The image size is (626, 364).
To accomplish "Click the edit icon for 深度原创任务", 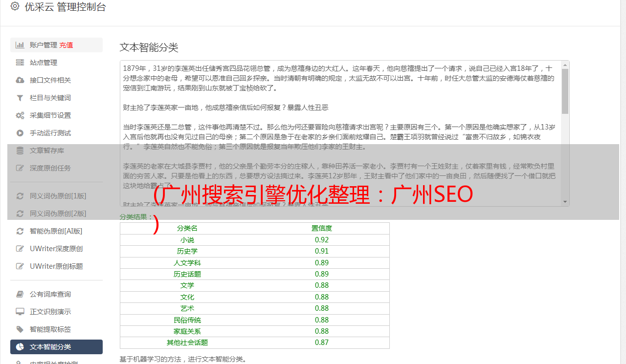I will point(20,168).
